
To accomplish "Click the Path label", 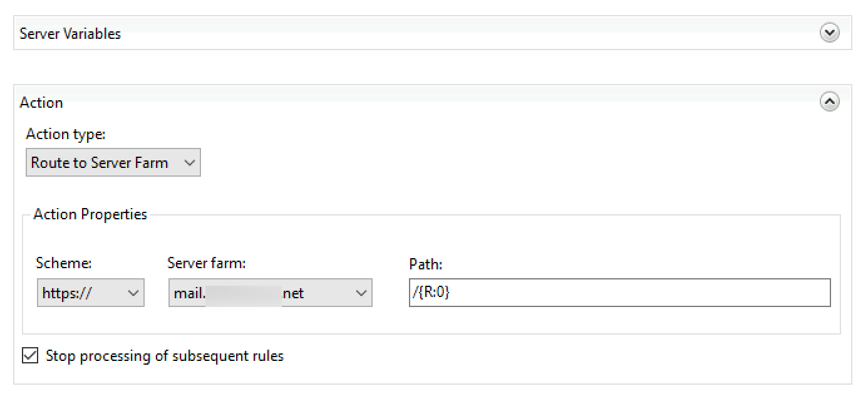I will (426, 264).
